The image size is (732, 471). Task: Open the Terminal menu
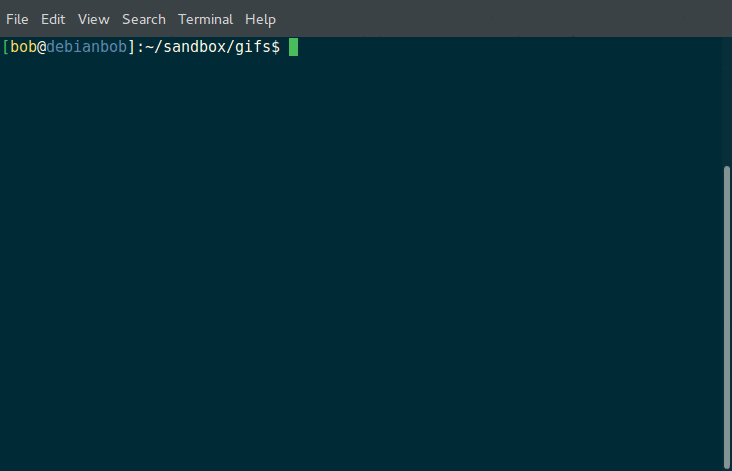click(205, 20)
